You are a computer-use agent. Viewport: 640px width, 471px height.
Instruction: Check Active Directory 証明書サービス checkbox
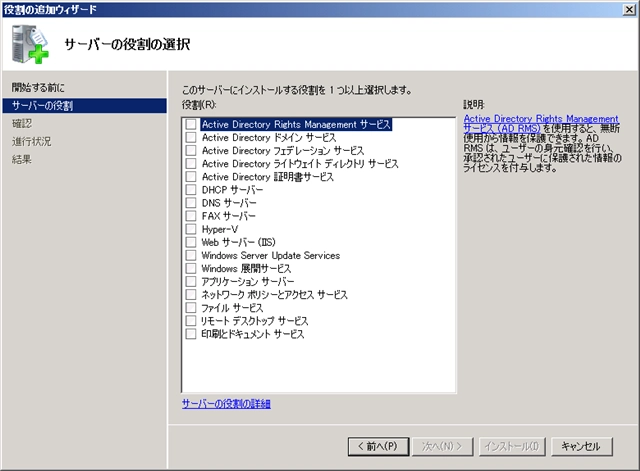click(191, 176)
